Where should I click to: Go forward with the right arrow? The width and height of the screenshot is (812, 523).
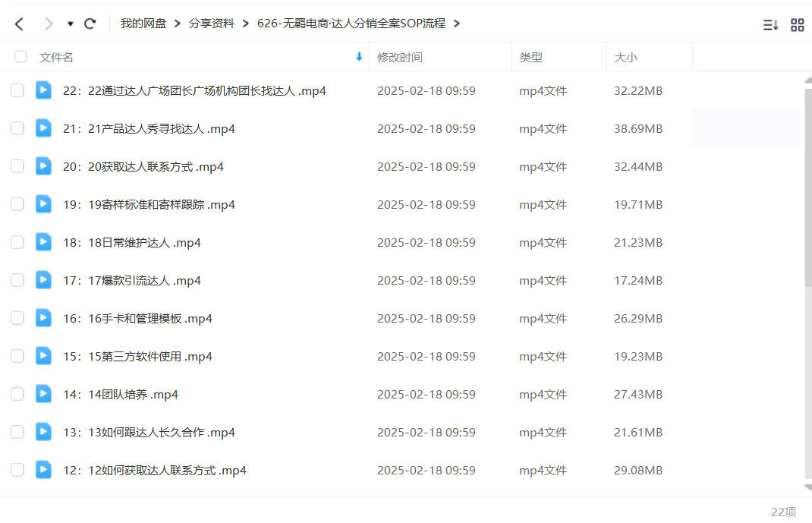point(49,24)
